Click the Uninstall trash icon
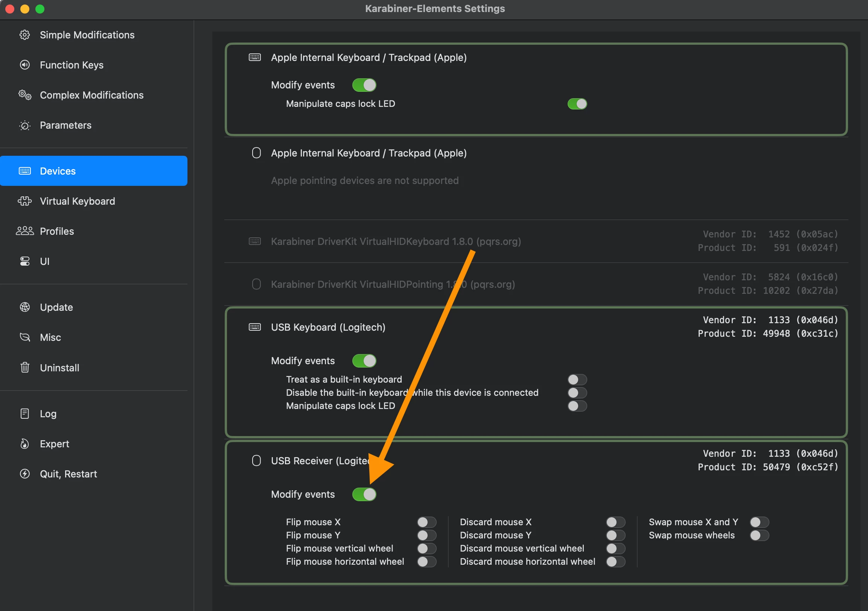The height and width of the screenshot is (611, 868). pyautogui.click(x=24, y=367)
